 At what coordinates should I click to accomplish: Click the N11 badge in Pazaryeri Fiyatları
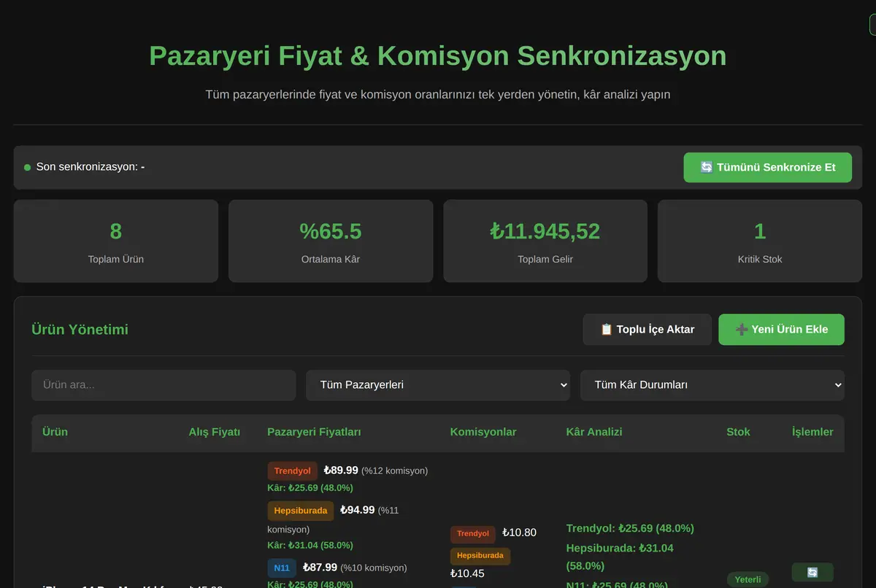click(x=282, y=568)
